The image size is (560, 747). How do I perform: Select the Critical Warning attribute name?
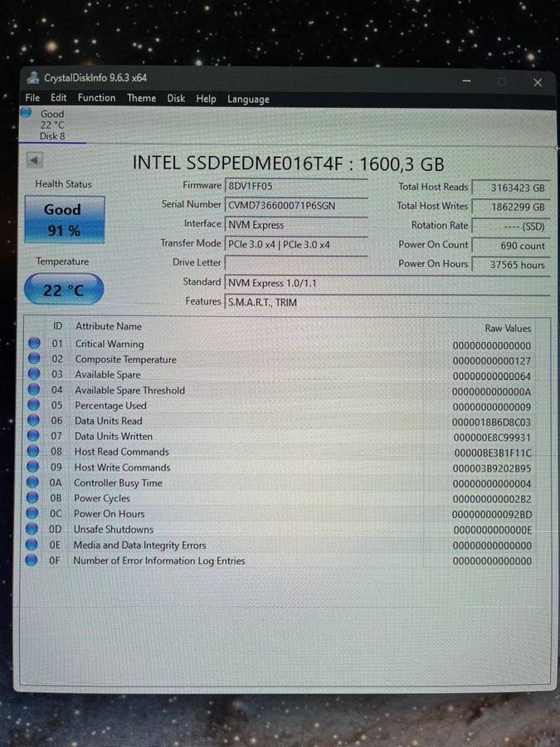(x=110, y=344)
